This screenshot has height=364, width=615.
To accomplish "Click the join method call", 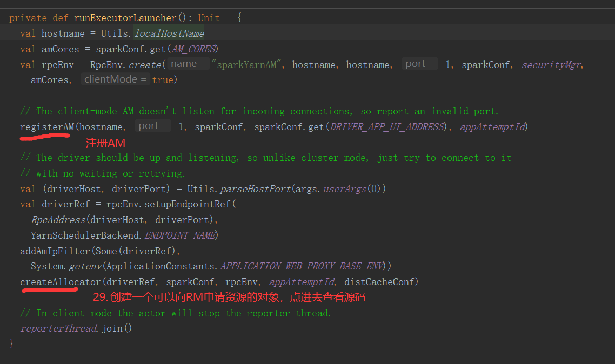I will tap(112, 328).
